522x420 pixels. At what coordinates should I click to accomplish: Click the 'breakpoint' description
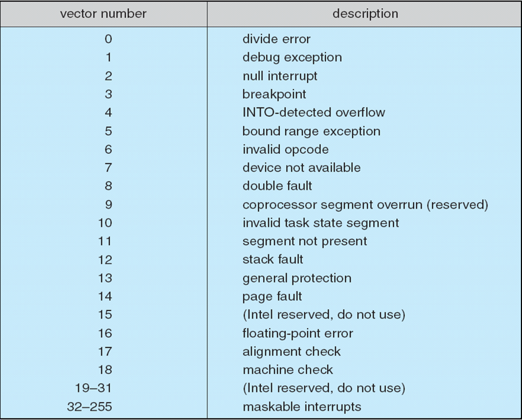[274, 94]
